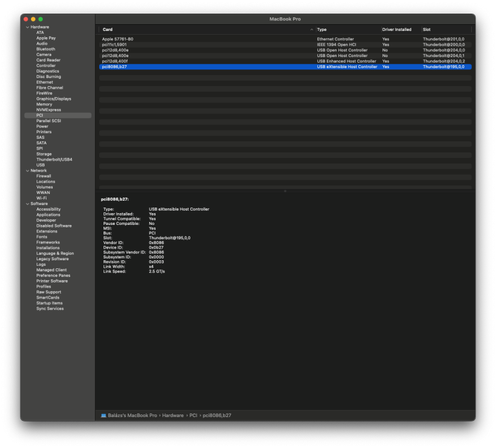Click the pane split divider handle

point(285,191)
